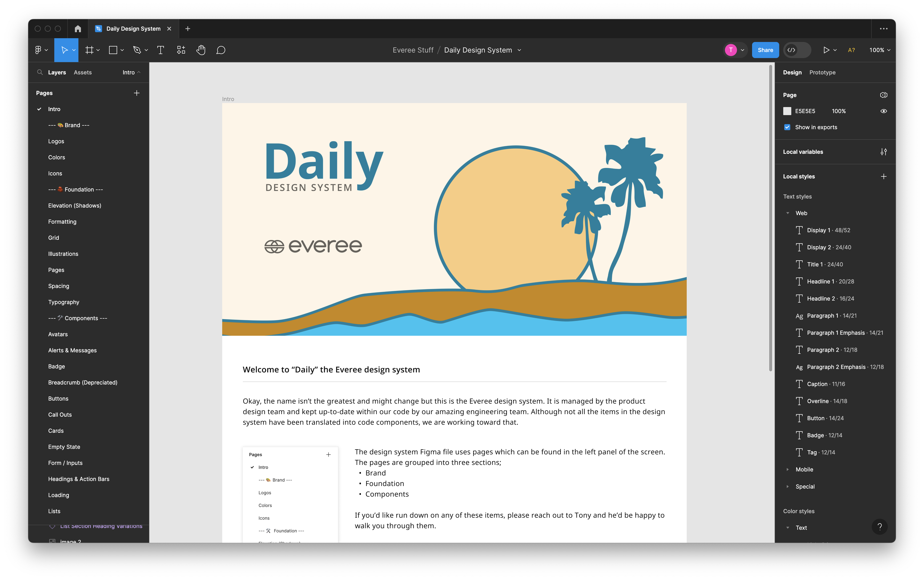The image size is (924, 580).
Task: Add a new page with plus icon
Action: pos(136,93)
